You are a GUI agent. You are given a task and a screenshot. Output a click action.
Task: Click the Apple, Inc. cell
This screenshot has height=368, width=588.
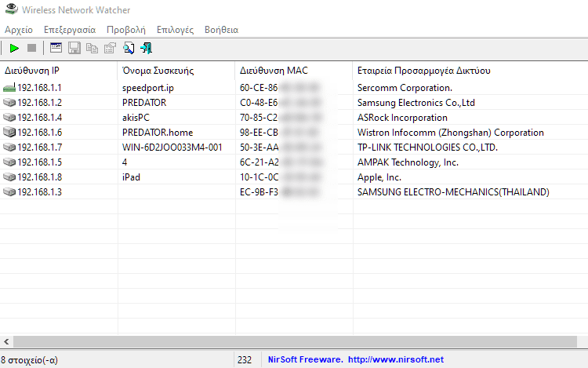click(379, 177)
